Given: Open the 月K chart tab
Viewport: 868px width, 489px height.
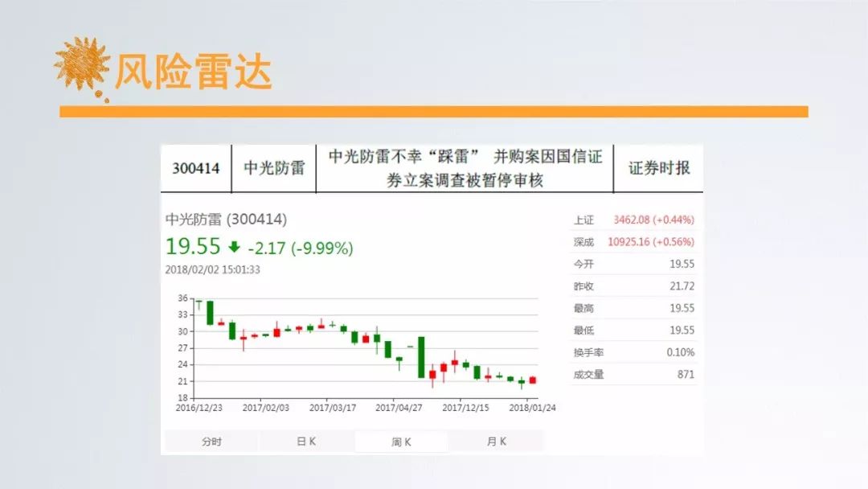Looking at the screenshot, I should tap(497, 442).
